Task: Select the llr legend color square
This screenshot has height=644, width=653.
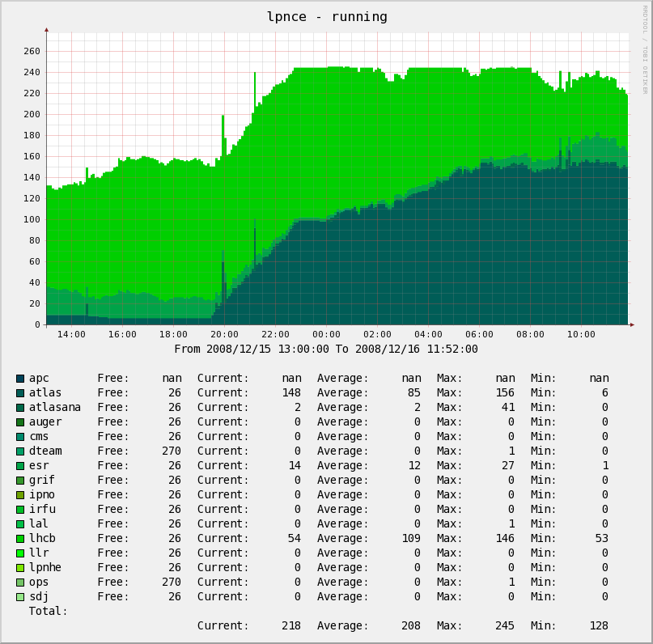Action: click(20, 553)
